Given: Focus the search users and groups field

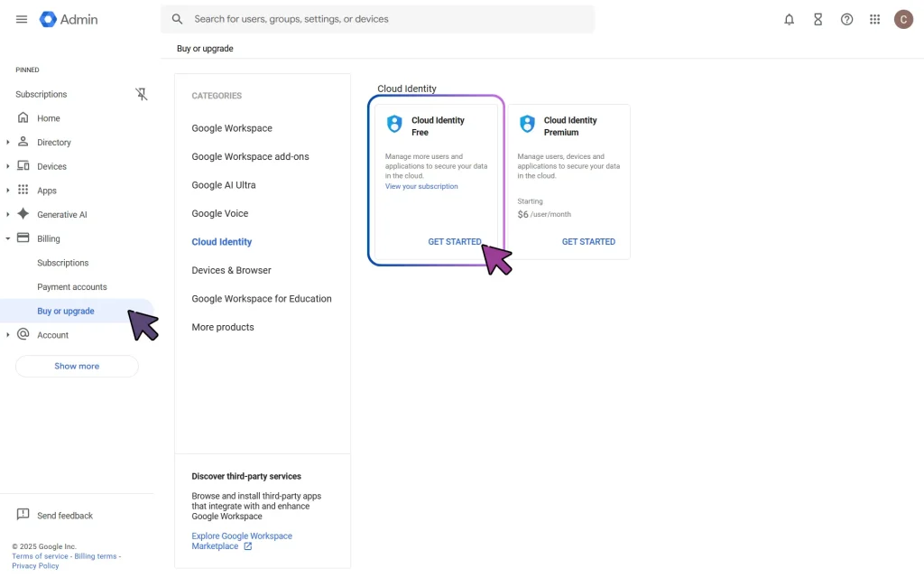Looking at the screenshot, I should point(378,19).
